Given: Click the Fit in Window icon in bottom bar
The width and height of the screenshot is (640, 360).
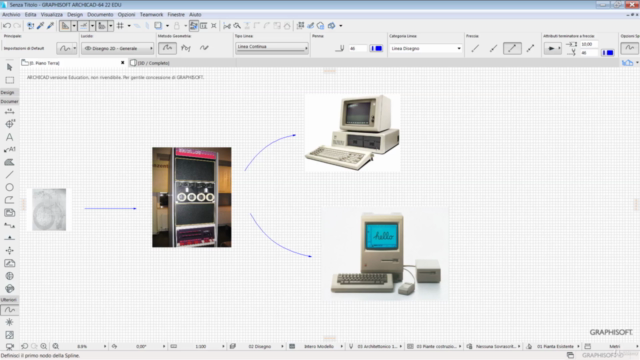Looking at the screenshot, I should (56, 346).
